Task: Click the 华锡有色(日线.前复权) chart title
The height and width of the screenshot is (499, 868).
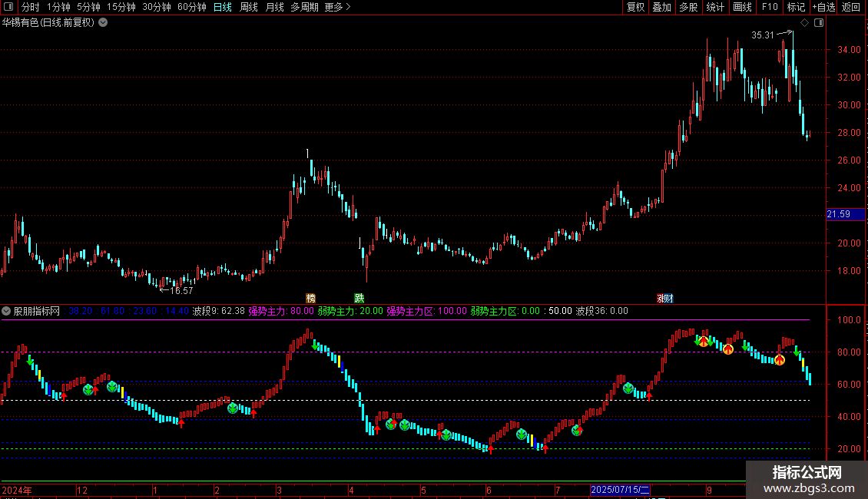Action: click(48, 23)
